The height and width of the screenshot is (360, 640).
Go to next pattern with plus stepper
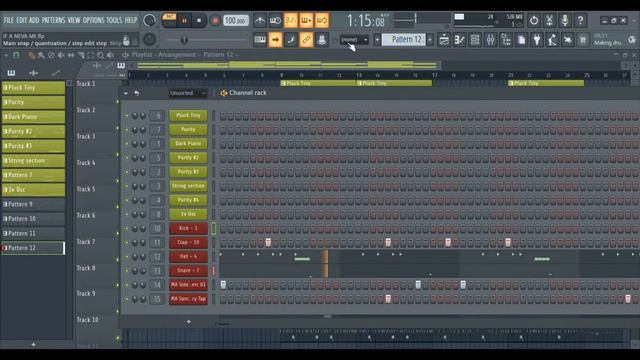pyautogui.click(x=430, y=40)
